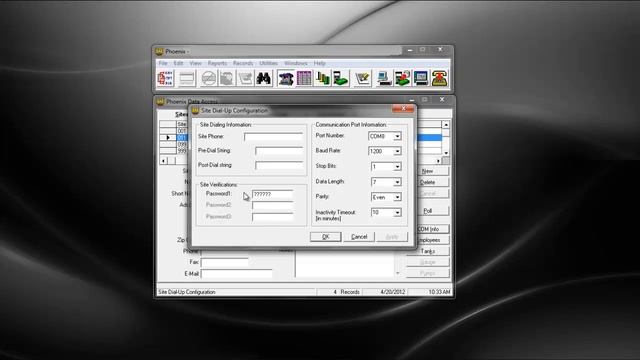Open the Help menu
Image resolution: width=640 pixels, height=360 pixels.
[320, 63]
